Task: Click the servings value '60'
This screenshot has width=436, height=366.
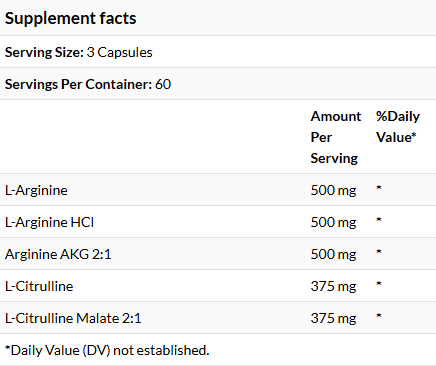Action: [x=163, y=84]
